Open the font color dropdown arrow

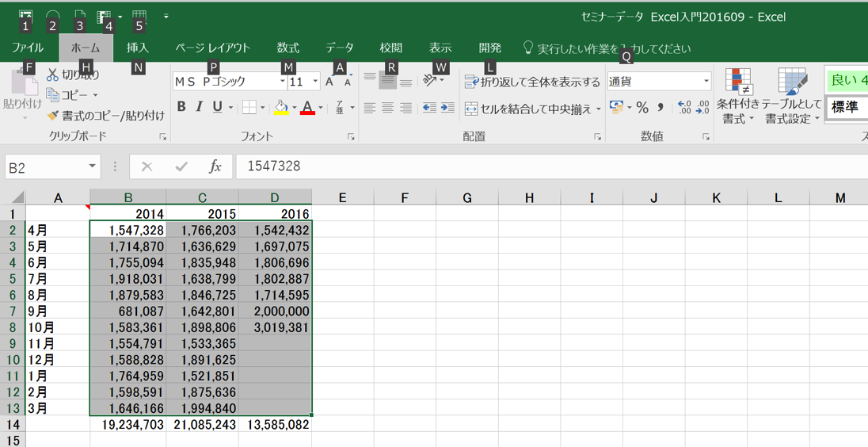(x=321, y=108)
